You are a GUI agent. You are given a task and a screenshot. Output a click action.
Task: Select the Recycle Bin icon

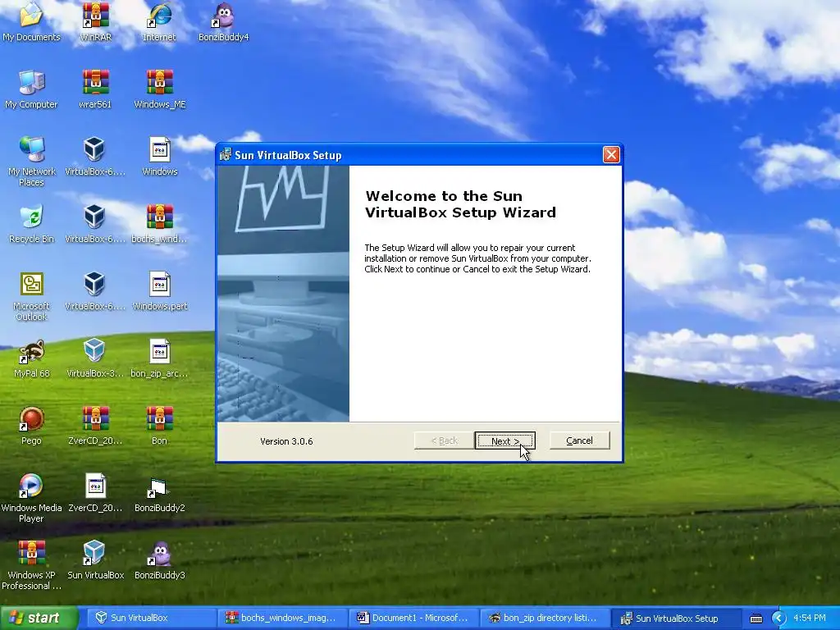point(32,223)
